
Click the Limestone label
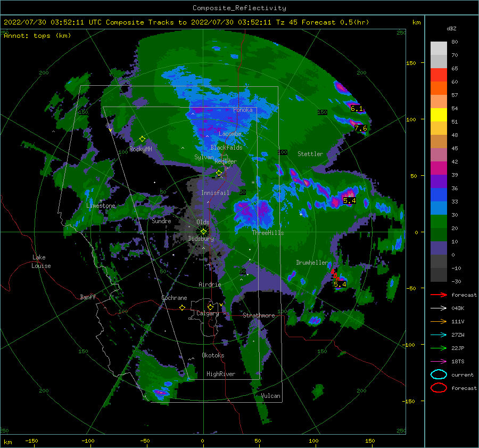click(101, 206)
